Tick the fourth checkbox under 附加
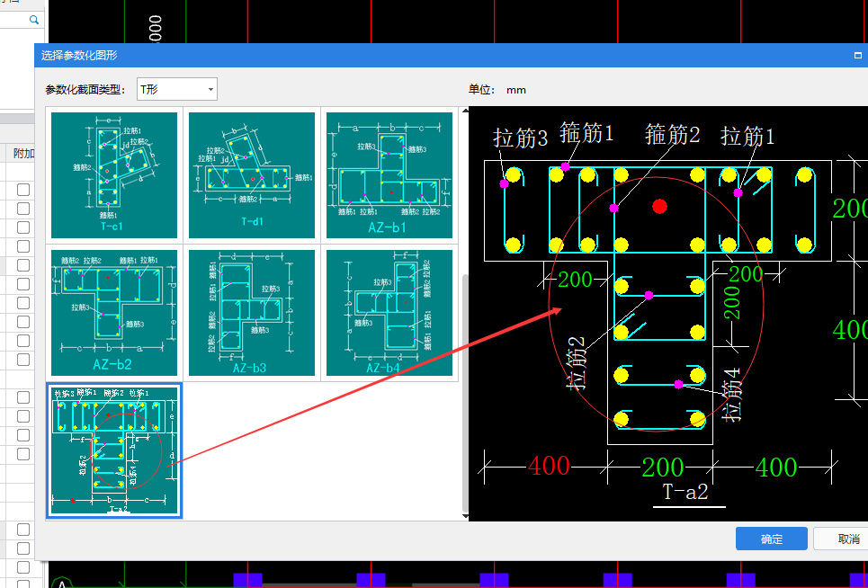The width and height of the screenshot is (868, 588). point(23,246)
